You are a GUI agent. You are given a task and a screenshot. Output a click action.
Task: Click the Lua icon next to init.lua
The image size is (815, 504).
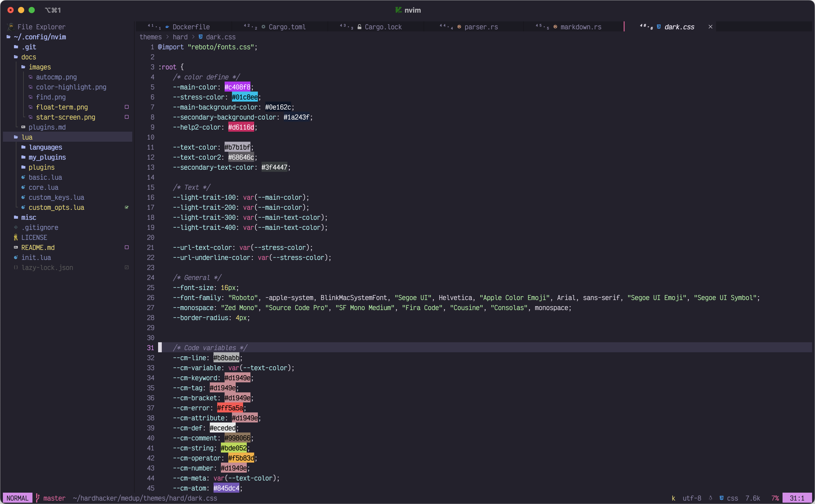pyautogui.click(x=16, y=257)
